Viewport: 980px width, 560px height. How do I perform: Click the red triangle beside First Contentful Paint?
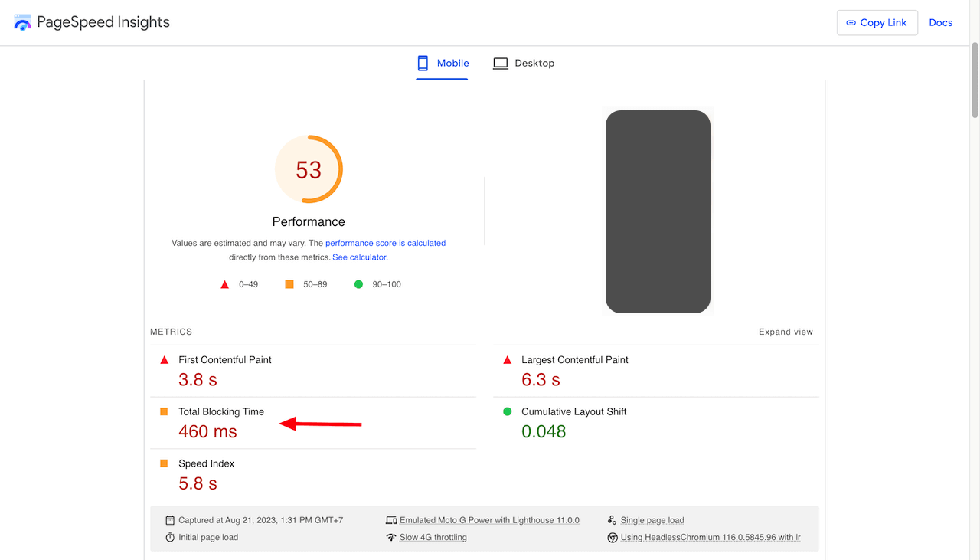pyautogui.click(x=164, y=360)
